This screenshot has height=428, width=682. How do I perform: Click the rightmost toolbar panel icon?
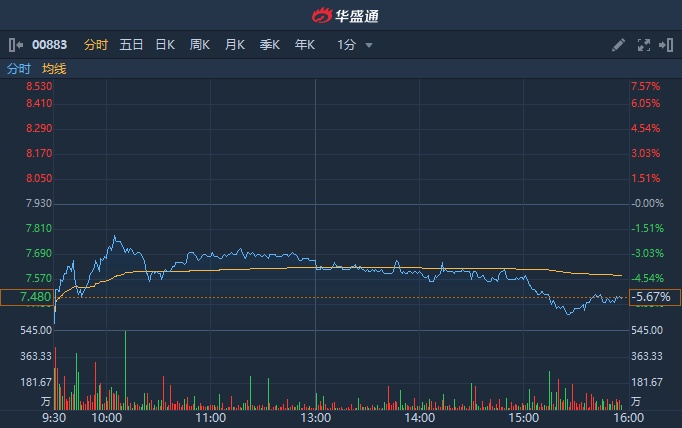(667, 45)
